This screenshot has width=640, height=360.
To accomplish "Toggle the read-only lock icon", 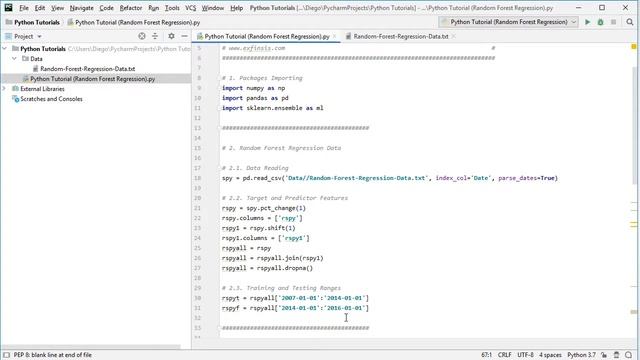I will pyautogui.click(x=604, y=355).
